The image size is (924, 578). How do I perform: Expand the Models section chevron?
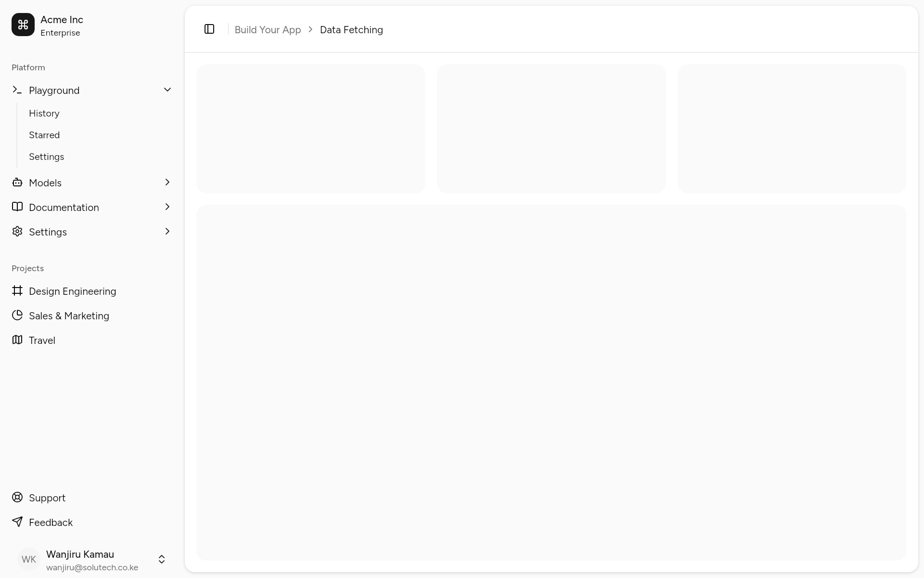click(x=167, y=183)
